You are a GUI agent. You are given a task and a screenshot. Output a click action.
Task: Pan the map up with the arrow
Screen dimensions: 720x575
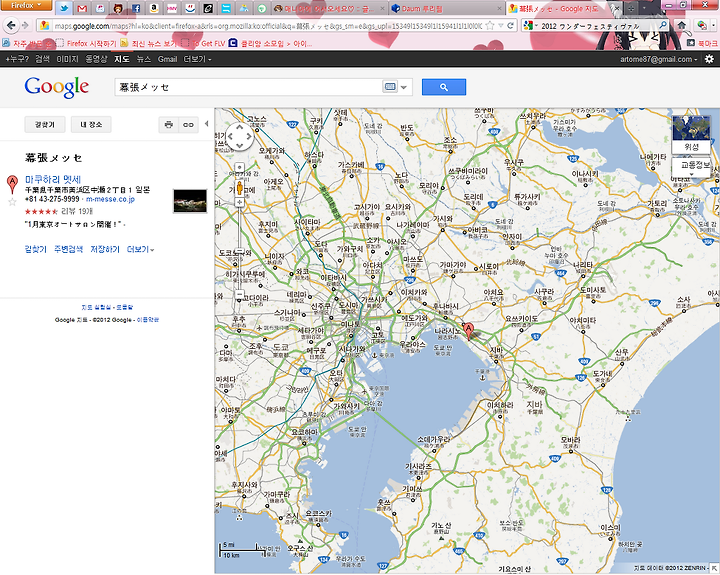(x=239, y=126)
